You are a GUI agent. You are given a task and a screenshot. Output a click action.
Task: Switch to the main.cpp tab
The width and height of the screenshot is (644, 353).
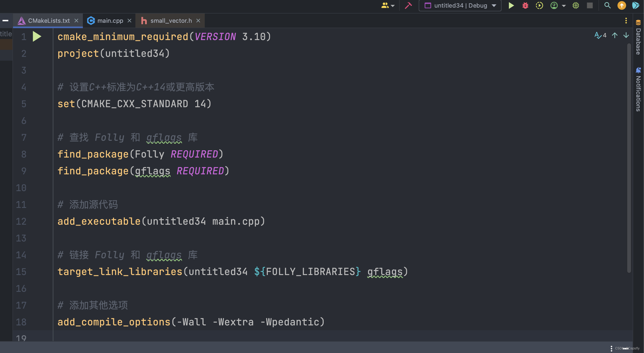(110, 21)
